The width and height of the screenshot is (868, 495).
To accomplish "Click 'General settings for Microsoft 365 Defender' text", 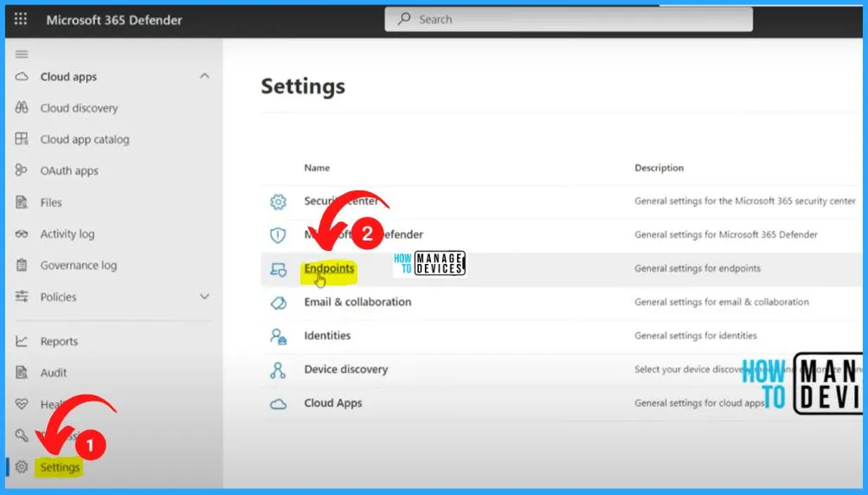I will coord(726,235).
